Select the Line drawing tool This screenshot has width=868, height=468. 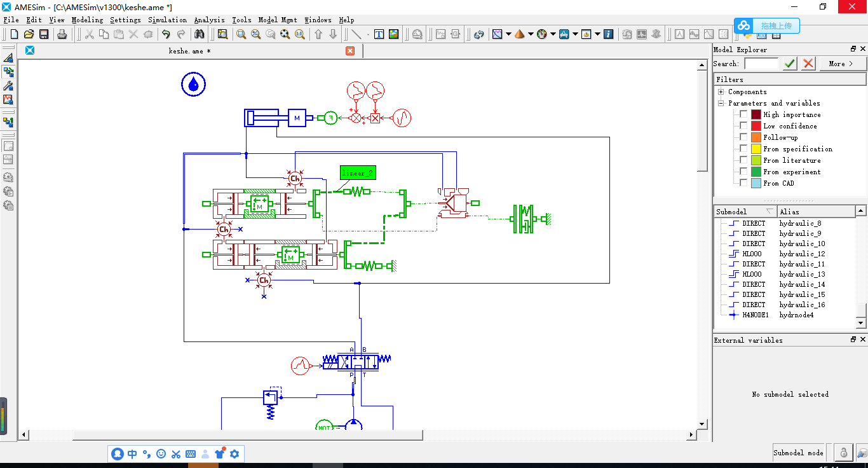[x=356, y=34]
